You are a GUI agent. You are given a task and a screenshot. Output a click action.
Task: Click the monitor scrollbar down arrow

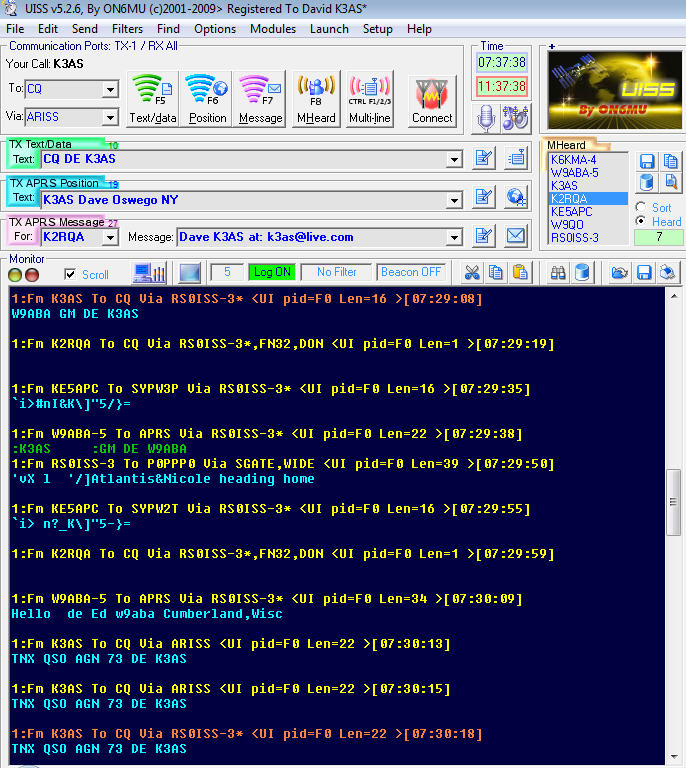674,757
